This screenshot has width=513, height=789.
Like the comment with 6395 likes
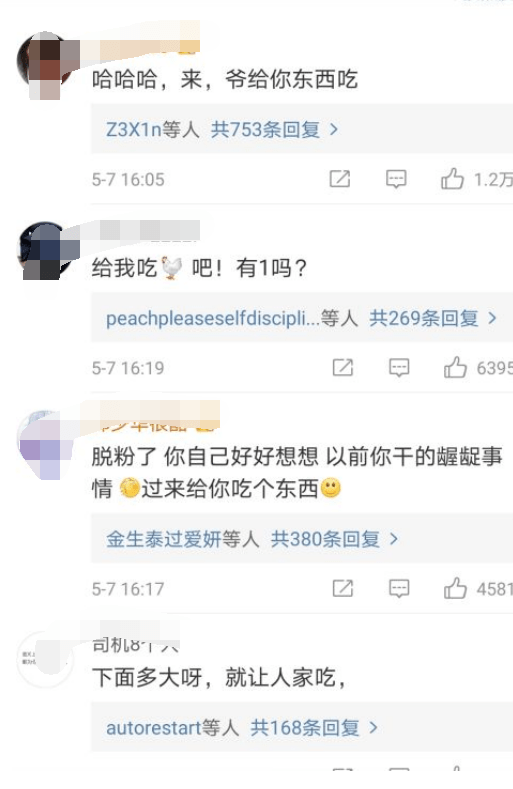455,367
